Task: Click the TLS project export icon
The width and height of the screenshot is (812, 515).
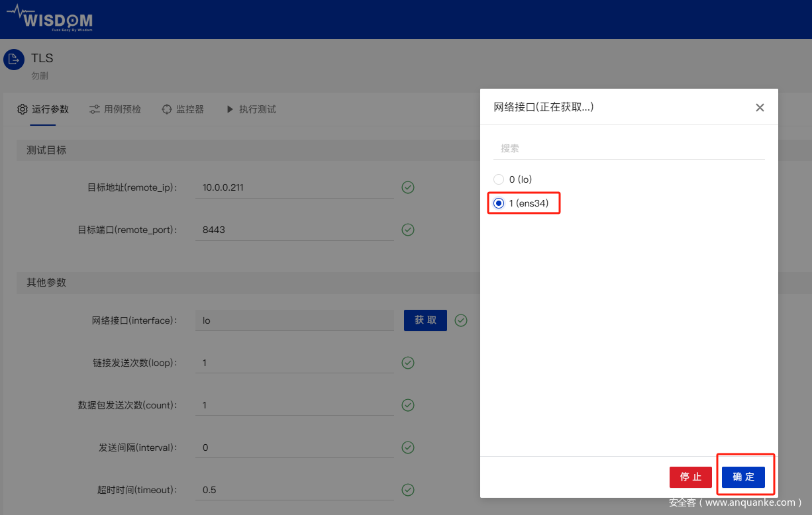Action: (14, 60)
